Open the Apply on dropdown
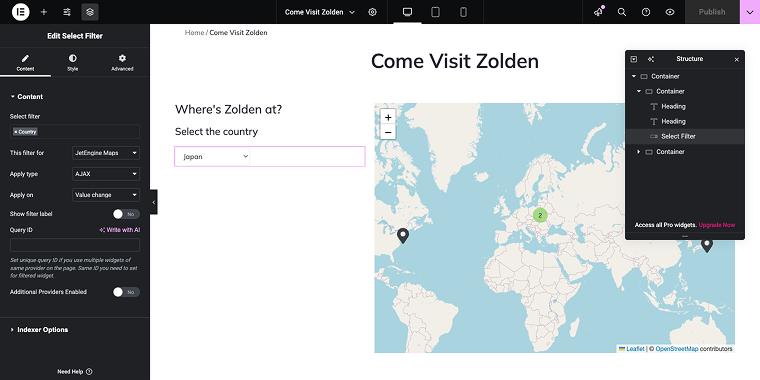This screenshot has height=380, width=760. (106, 195)
